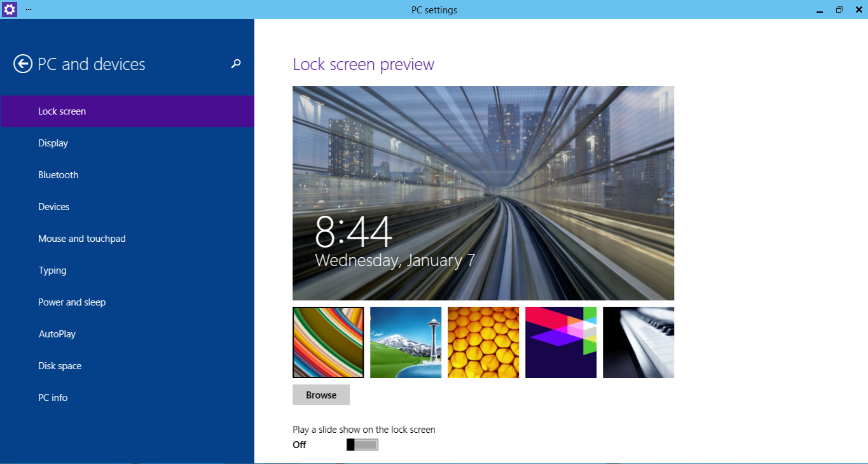The width and height of the screenshot is (868, 464).
Task: Open Bluetooth settings
Action: click(58, 174)
